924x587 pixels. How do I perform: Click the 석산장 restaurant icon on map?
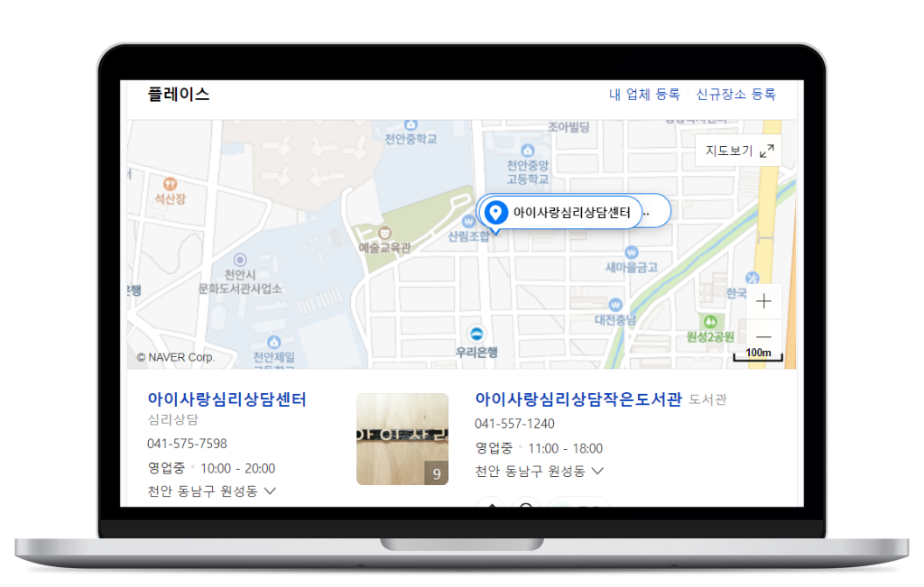point(170,184)
